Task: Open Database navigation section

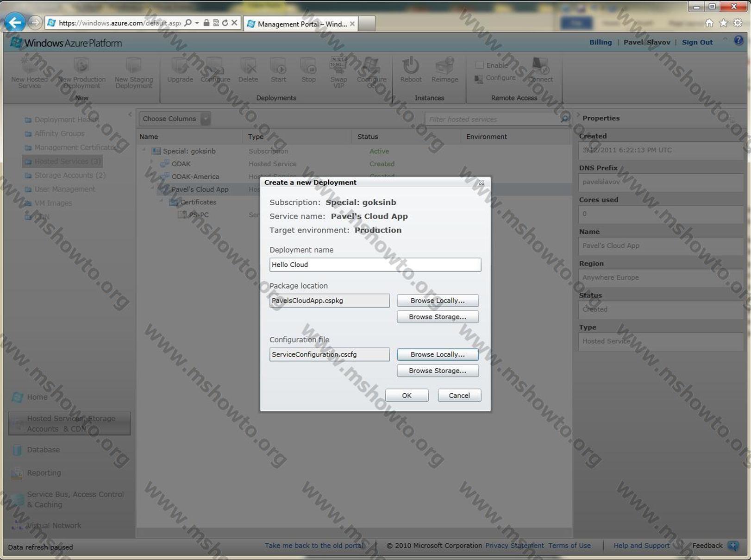Action: [x=36, y=450]
